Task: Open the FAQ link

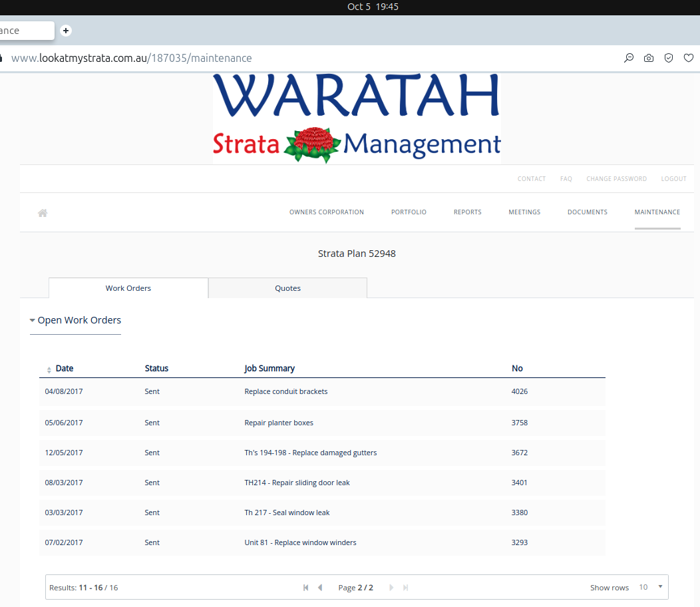Action: (x=566, y=178)
